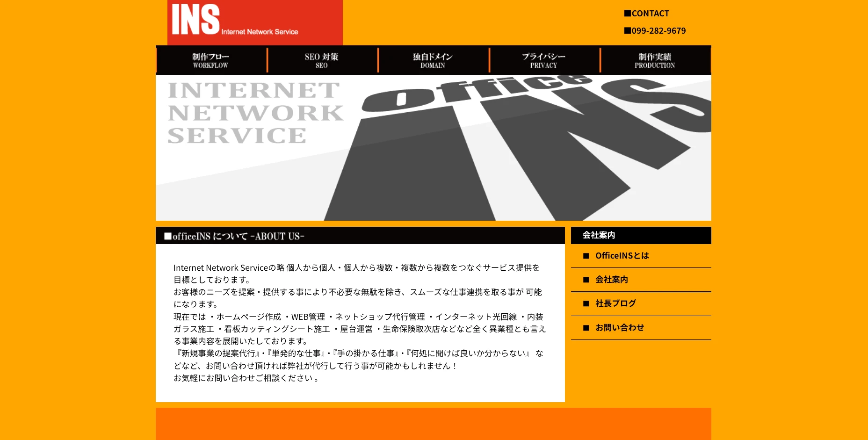The width and height of the screenshot is (868, 440).
Task: Select the プライバシー PRIVACY tab
Action: click(544, 60)
